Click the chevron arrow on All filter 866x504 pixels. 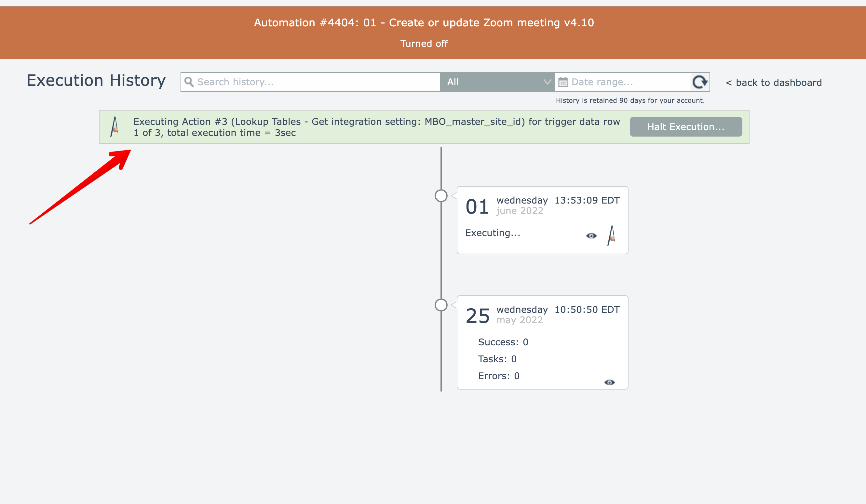[x=547, y=82]
